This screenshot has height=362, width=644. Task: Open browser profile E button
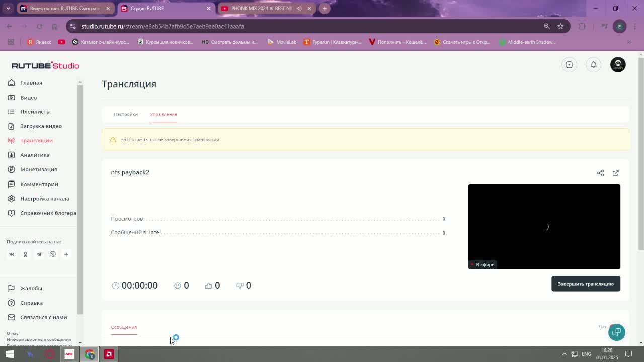(x=619, y=26)
